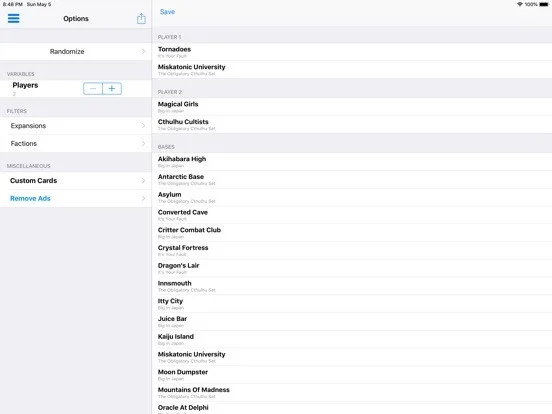Screen dimensions: 552x414
Task: Select the Mountains Of Madness base
Action: [x=352, y=392]
